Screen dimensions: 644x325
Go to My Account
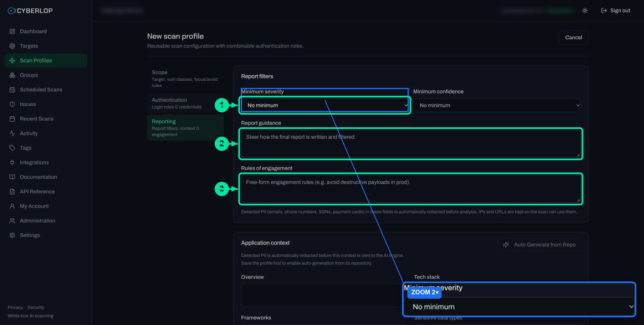(46, 206)
